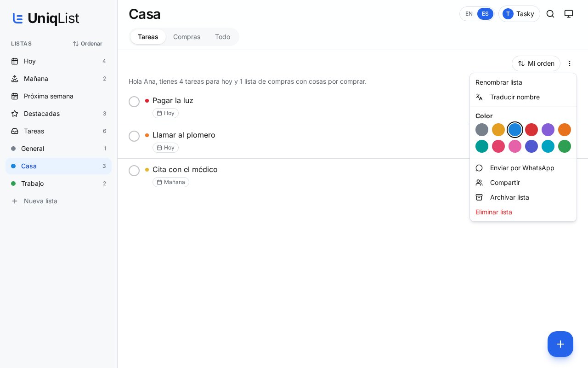Go to the Tareas inbox list in sidebar
The image size is (588, 368).
tap(58, 131)
